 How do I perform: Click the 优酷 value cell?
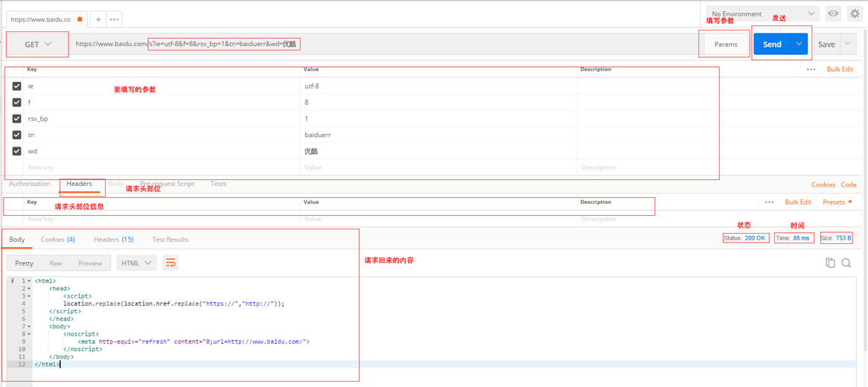(x=439, y=150)
